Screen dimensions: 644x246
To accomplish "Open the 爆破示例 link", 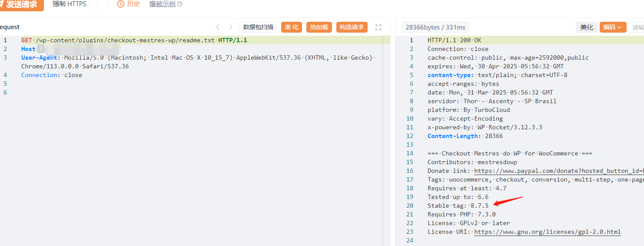I will coord(162,4).
